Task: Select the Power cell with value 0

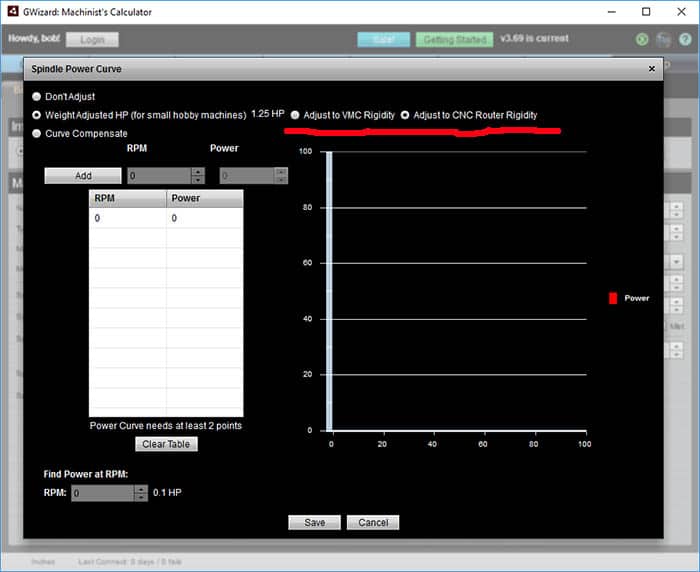Action: pos(204,218)
